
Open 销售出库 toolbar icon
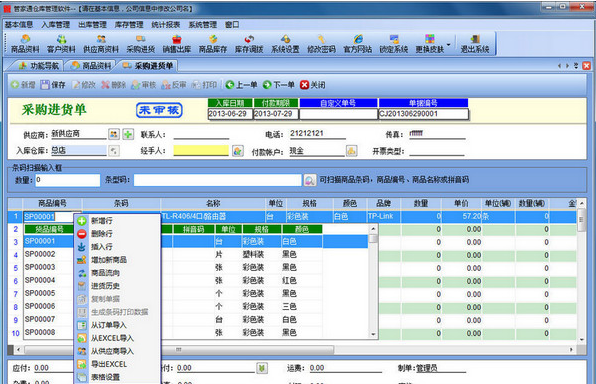(x=177, y=44)
